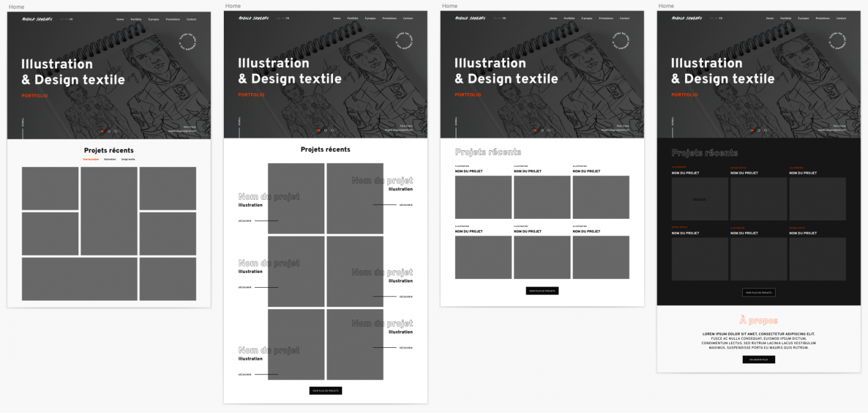This screenshot has width=868, height=413.
Task: Click the last slider dot in the first artboard hero
Action: click(x=115, y=131)
